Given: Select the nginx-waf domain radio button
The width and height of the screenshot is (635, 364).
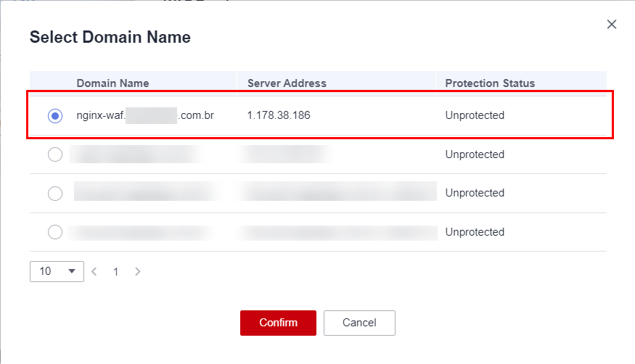Looking at the screenshot, I should [54, 115].
